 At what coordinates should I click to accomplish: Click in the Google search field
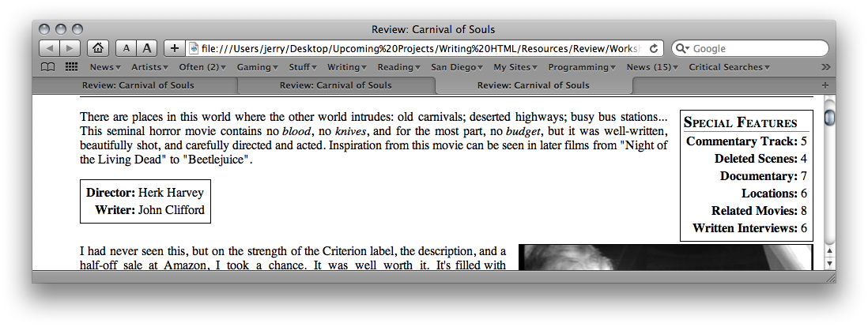[755, 49]
